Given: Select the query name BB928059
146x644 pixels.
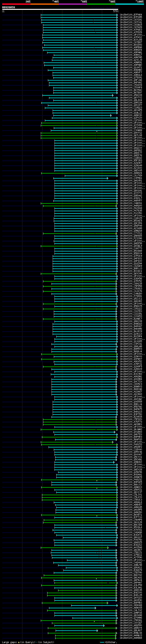Looking at the screenshot, I should pyautogui.click(x=8, y=7).
